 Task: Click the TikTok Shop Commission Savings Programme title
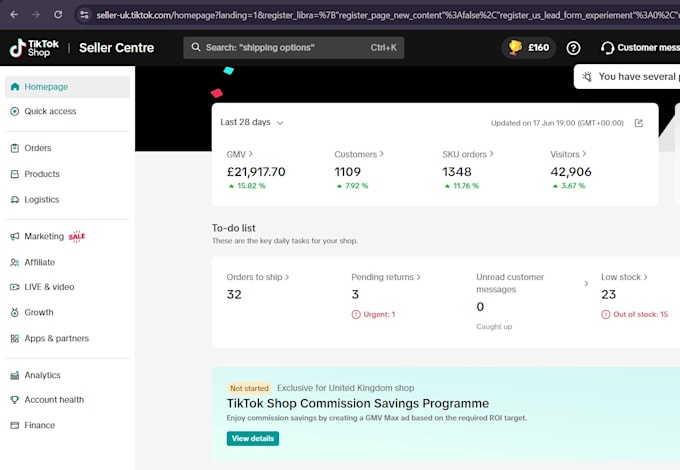[358, 404]
